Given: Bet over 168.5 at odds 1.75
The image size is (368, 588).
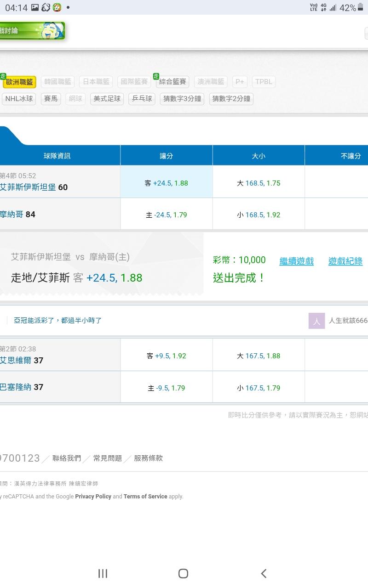Looking at the screenshot, I should [x=258, y=183].
